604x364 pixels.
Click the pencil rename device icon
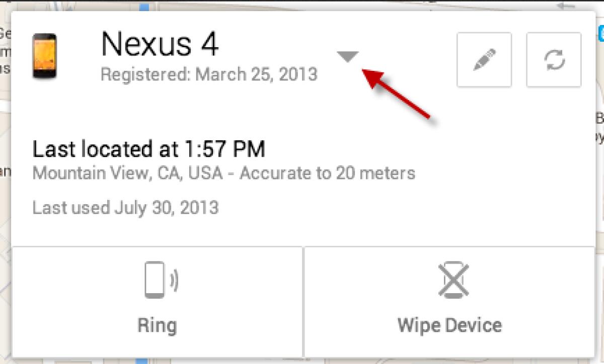coord(484,60)
